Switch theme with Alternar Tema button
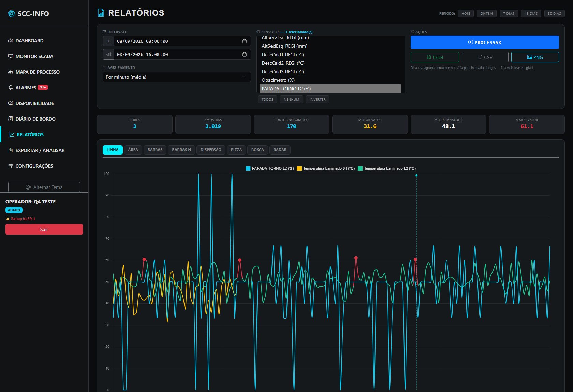The image size is (573, 392). 44,187
